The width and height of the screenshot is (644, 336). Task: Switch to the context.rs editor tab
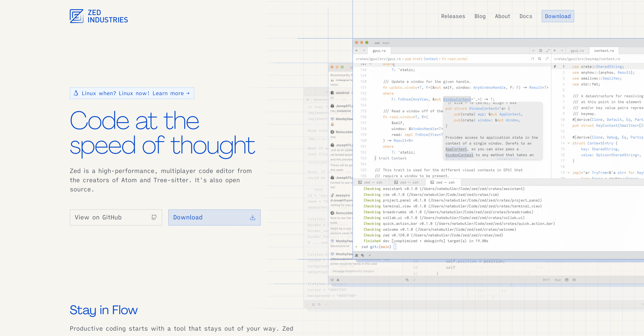[x=604, y=51]
